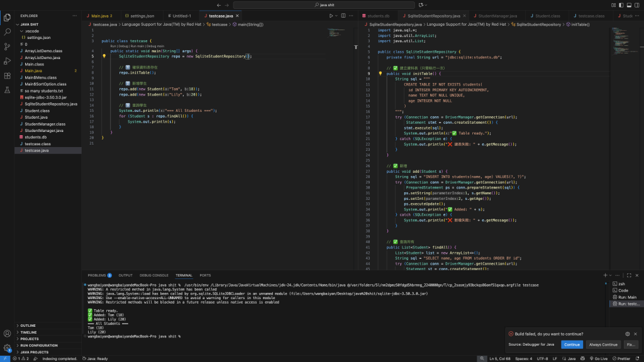Click the Run Java play button
Viewport: 644px width, 362px height.
click(331, 16)
